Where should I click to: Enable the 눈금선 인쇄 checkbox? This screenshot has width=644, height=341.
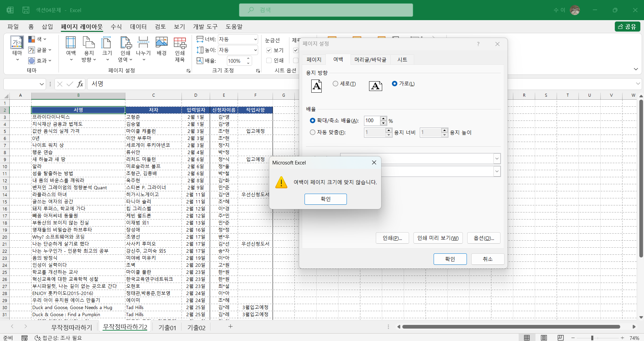269,60
